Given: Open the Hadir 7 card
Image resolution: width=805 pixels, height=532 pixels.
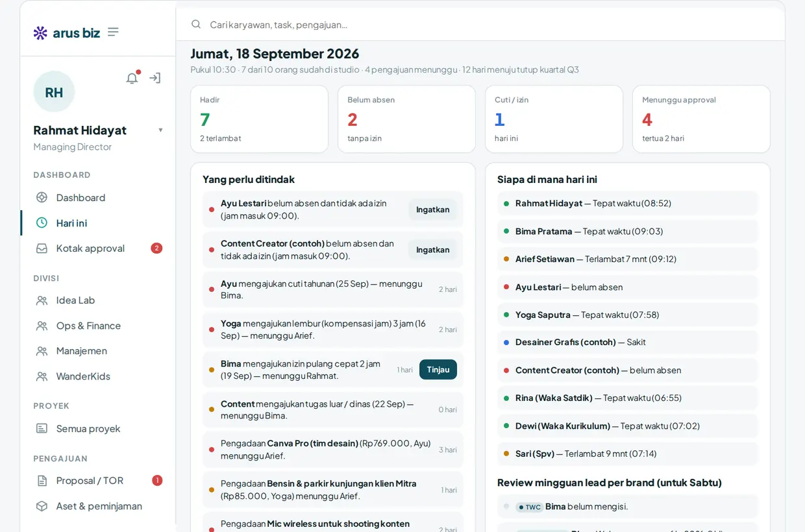Looking at the screenshot, I should [x=259, y=119].
